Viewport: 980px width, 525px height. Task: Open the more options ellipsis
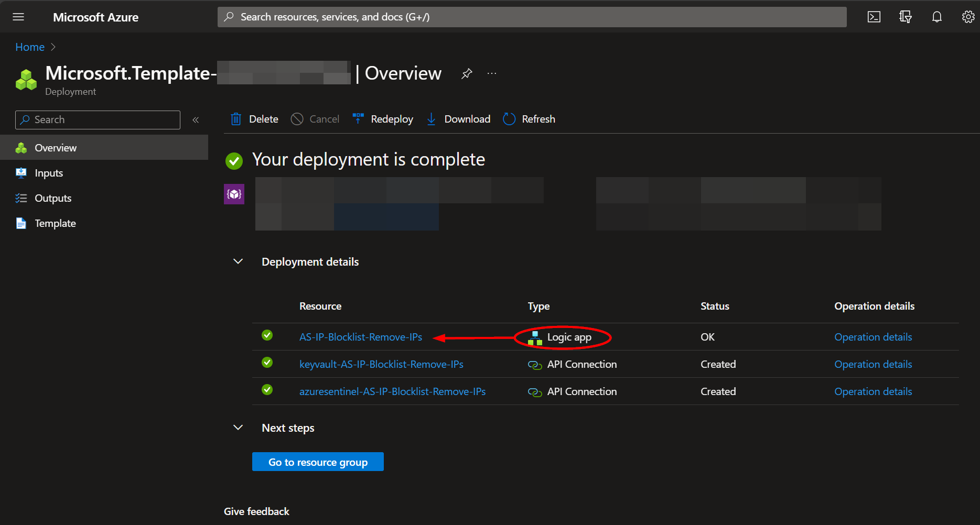pyautogui.click(x=492, y=73)
